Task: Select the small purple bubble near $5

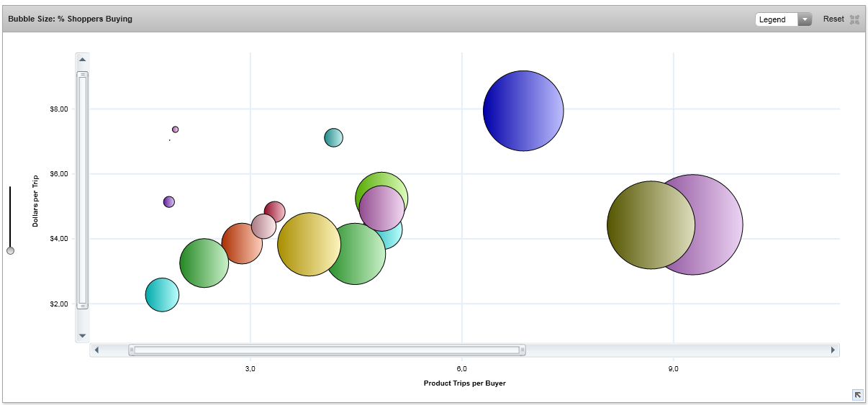Action: (x=168, y=202)
